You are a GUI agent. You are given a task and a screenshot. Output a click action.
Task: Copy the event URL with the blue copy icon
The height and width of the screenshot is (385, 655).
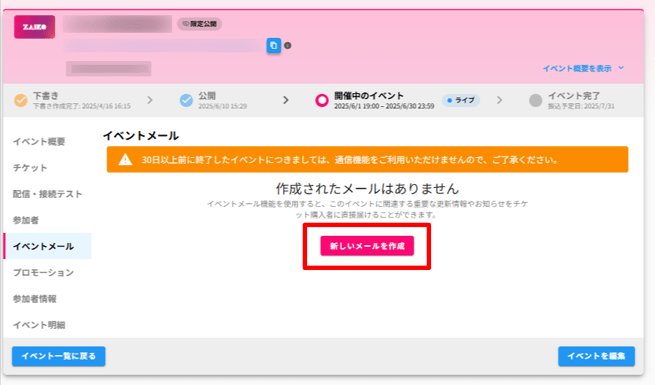pyautogui.click(x=274, y=46)
